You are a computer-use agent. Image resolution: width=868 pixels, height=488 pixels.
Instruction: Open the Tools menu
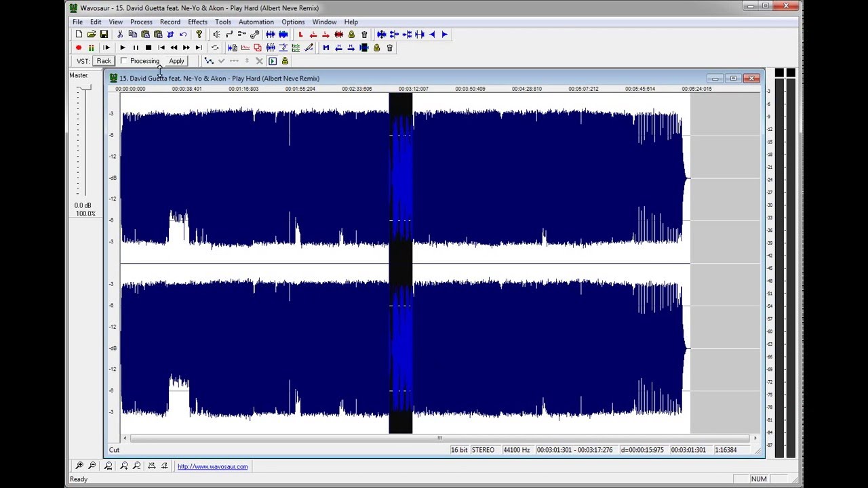[223, 22]
